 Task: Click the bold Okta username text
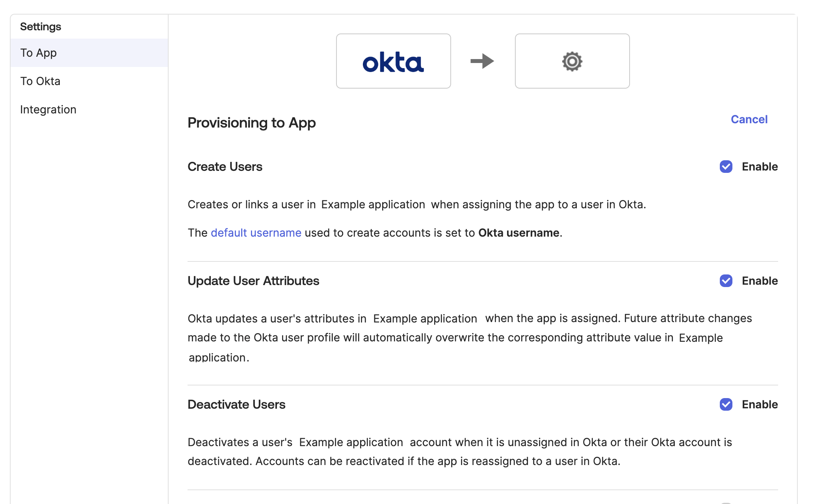(518, 233)
